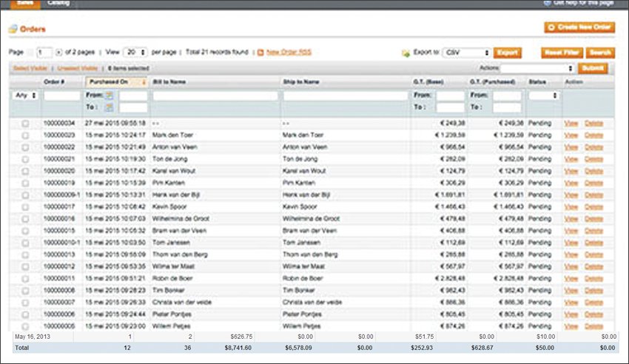
Task: Sort by Bill to Name column header
Action: click(x=169, y=82)
